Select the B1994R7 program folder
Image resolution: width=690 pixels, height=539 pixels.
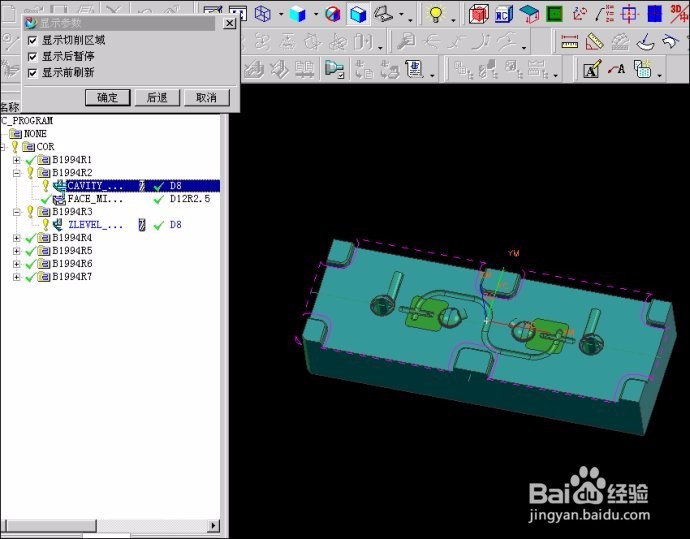(65, 277)
